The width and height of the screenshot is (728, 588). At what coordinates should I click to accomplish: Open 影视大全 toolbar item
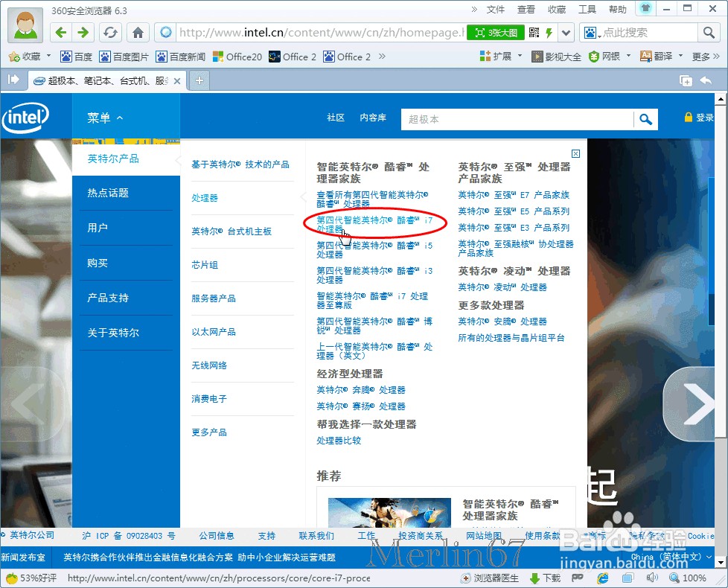click(556, 57)
